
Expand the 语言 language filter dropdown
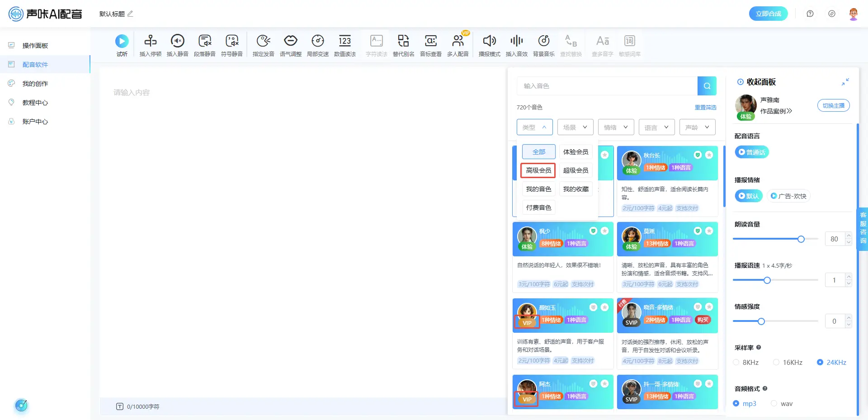[x=656, y=127]
